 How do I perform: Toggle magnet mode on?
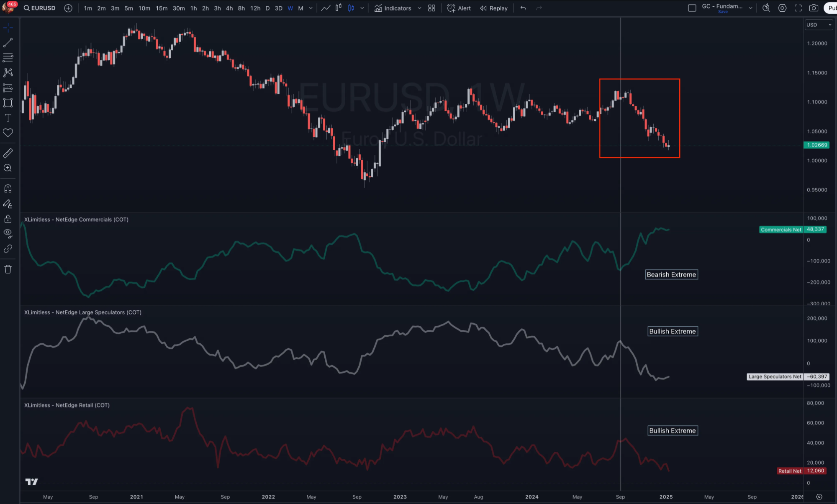coord(8,189)
